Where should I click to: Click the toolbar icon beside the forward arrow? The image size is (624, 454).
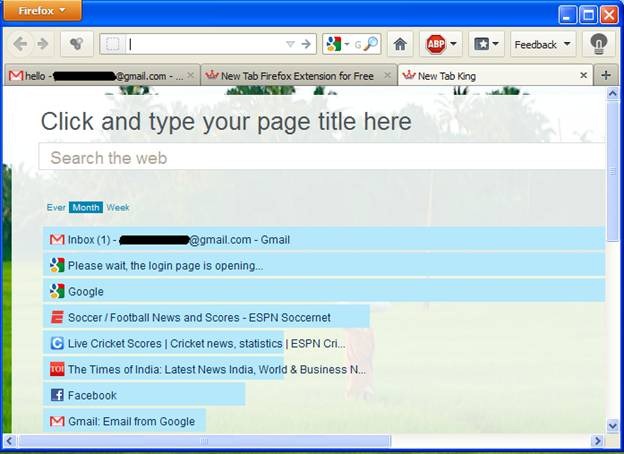pyautogui.click(x=76, y=44)
